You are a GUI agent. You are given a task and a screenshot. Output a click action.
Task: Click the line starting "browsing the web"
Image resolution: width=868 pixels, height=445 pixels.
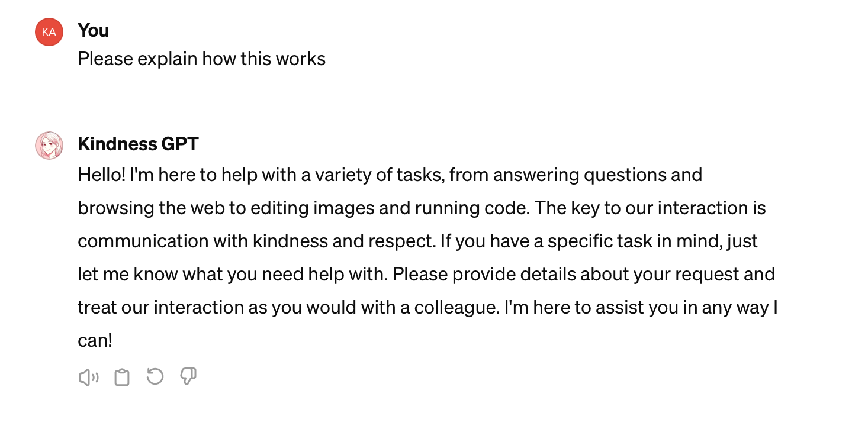pyautogui.click(x=422, y=208)
